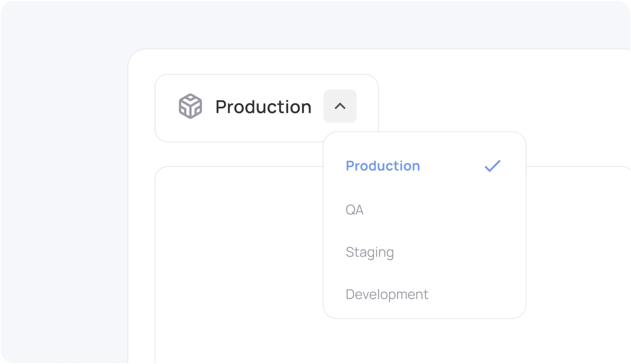
Task: Click the QA text label
Action: pos(355,210)
